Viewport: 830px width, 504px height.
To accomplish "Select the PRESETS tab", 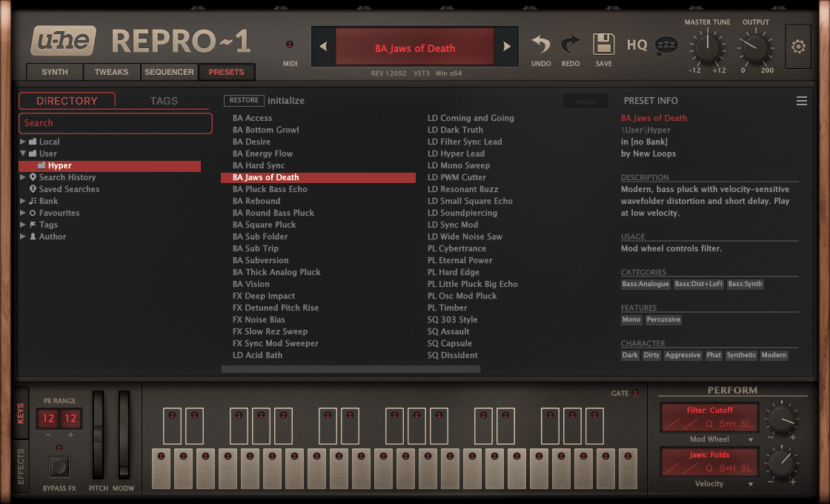I will point(227,72).
